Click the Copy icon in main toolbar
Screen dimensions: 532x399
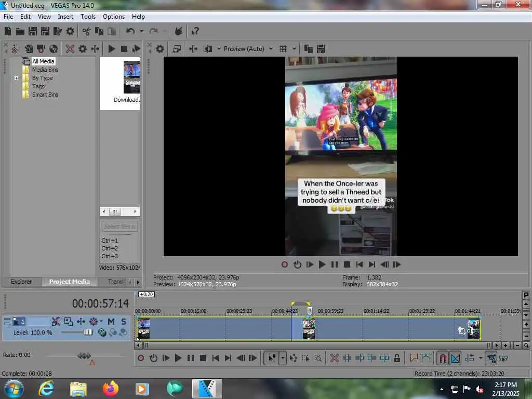pos(99,32)
